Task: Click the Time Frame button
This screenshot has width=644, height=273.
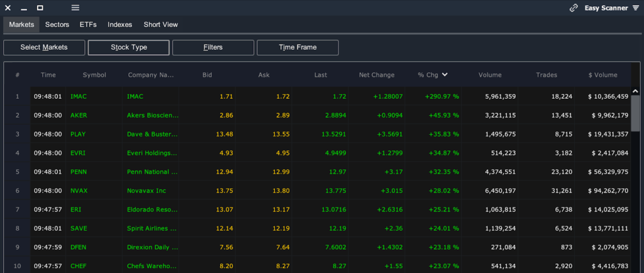Action: pyautogui.click(x=297, y=47)
